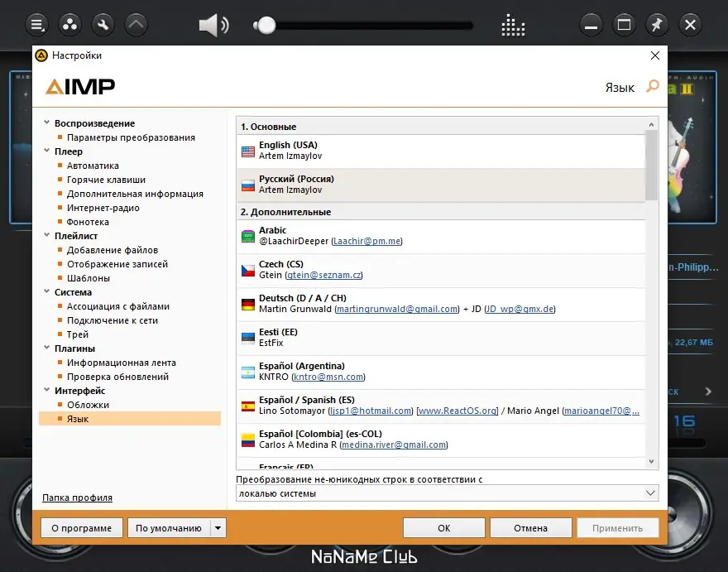Open Трей settings page
728x572 pixels.
(78, 334)
